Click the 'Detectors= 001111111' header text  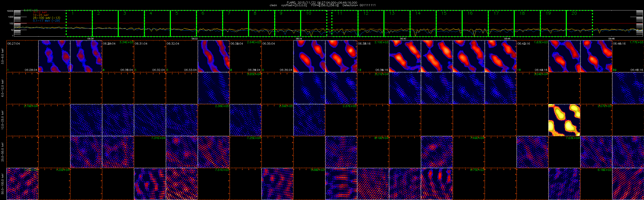click(x=359, y=5)
